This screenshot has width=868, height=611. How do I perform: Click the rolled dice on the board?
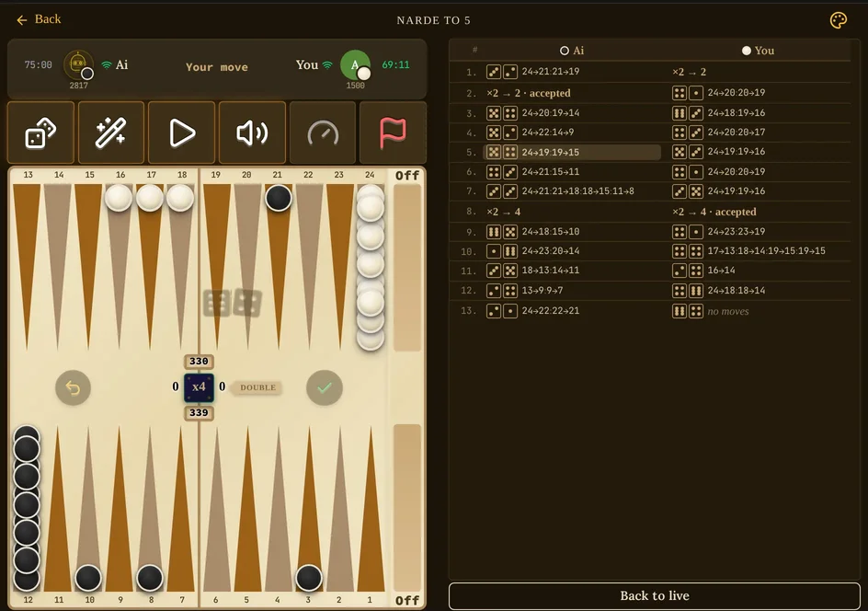tap(233, 303)
